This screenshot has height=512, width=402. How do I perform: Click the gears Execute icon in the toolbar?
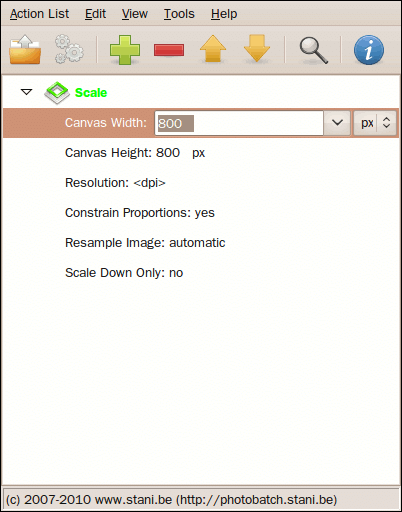[69, 50]
